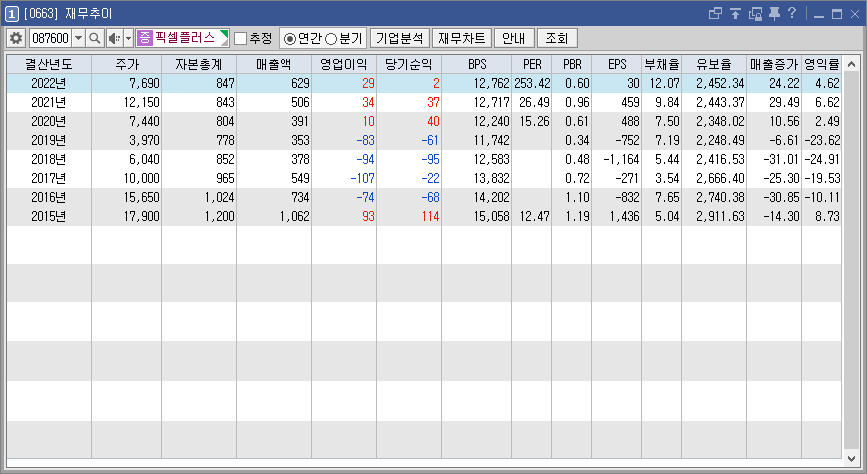Select the 2020년 row
This screenshot has height=474, width=867.
pyautogui.click(x=424, y=121)
